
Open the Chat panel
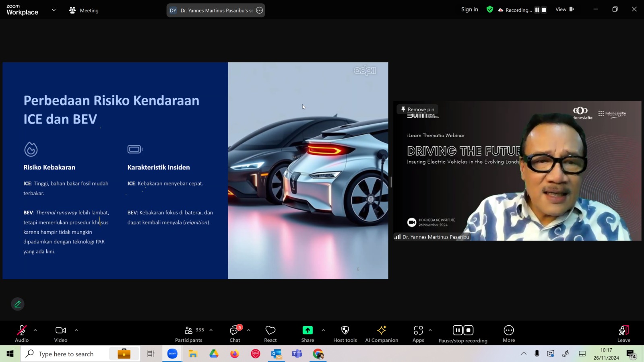(235, 334)
